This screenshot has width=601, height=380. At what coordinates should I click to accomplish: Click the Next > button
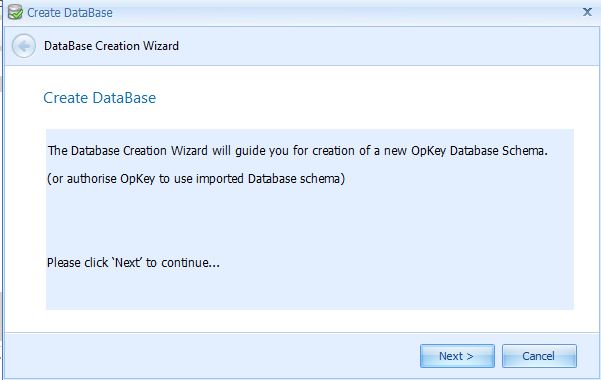(457, 356)
